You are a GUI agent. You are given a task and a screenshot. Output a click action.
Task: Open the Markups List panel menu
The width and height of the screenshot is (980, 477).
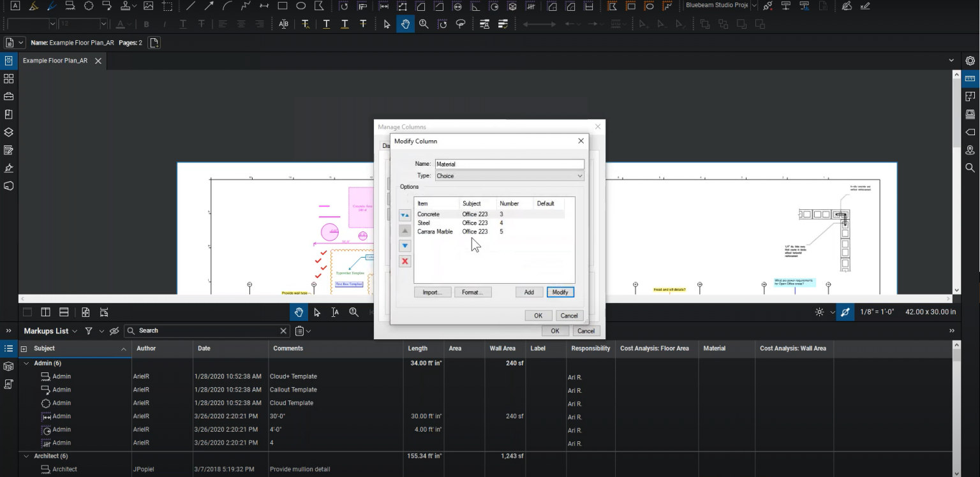coord(75,330)
